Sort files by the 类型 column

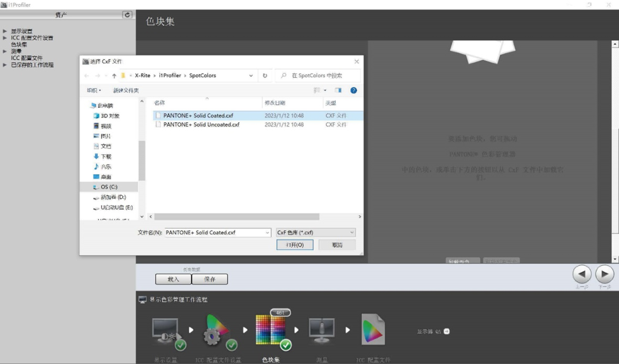331,103
